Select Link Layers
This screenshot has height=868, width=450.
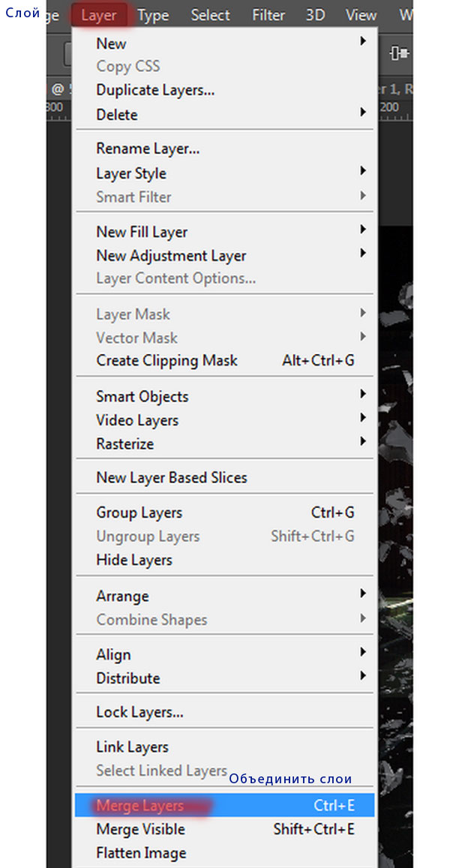(x=225, y=747)
